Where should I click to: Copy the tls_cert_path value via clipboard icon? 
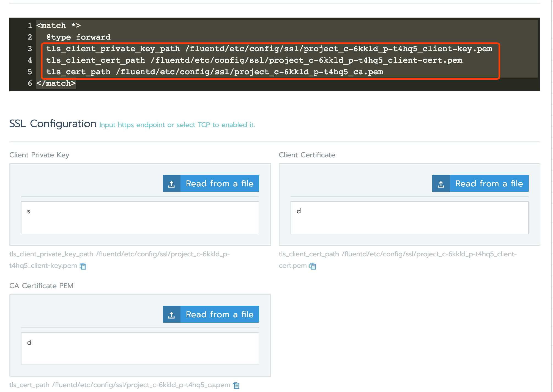(236, 385)
